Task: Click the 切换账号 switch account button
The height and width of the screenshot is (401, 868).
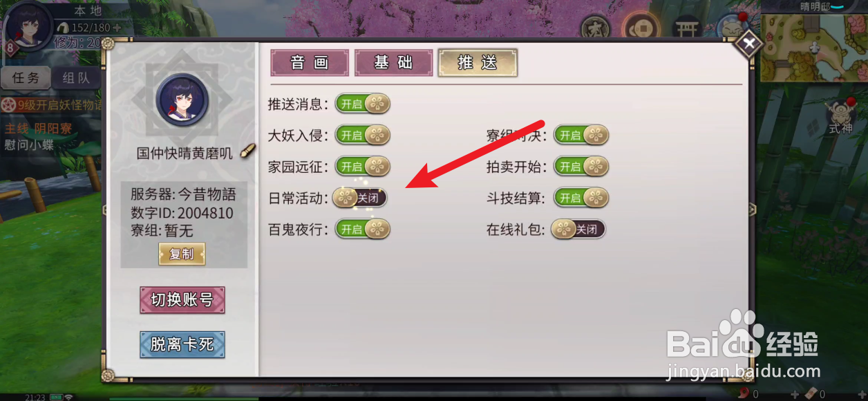Action: pyautogui.click(x=182, y=300)
